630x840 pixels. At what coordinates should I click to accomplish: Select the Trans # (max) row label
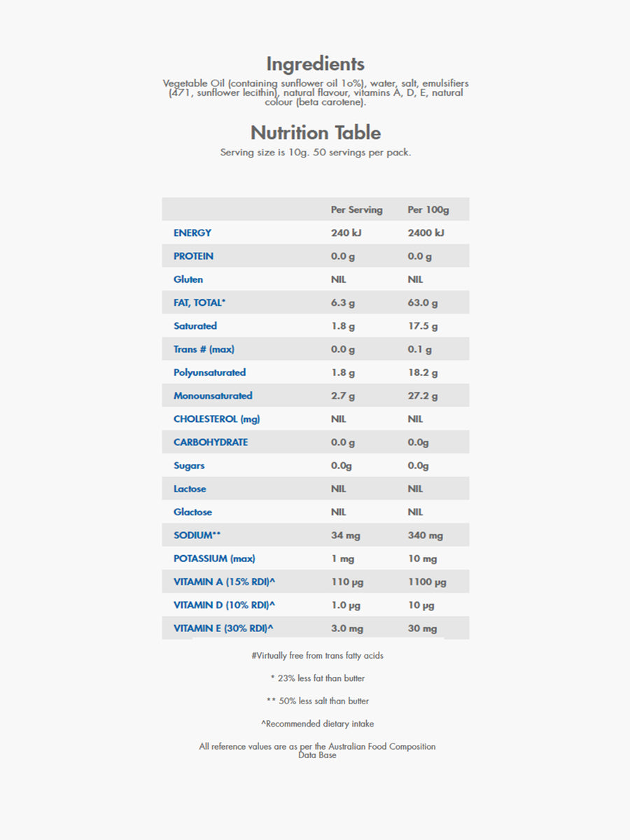[x=204, y=349]
